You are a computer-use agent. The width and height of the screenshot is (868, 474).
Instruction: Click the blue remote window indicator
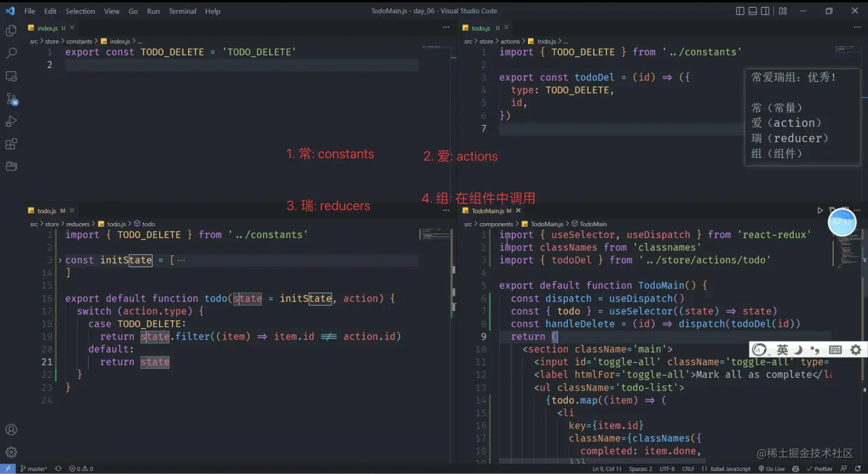pos(8,469)
